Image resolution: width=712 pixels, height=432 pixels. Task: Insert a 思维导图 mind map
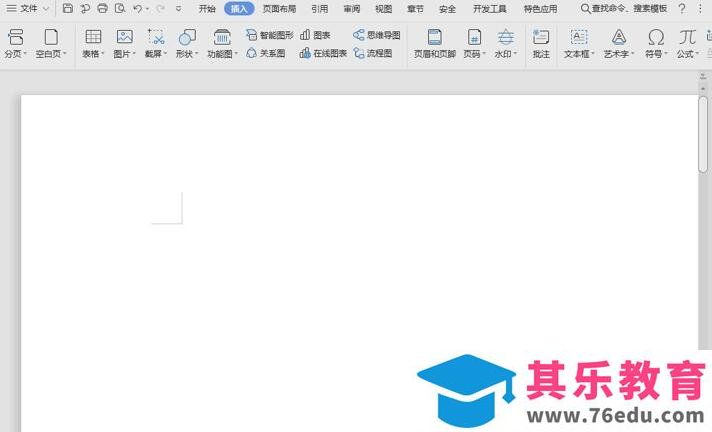click(377, 35)
